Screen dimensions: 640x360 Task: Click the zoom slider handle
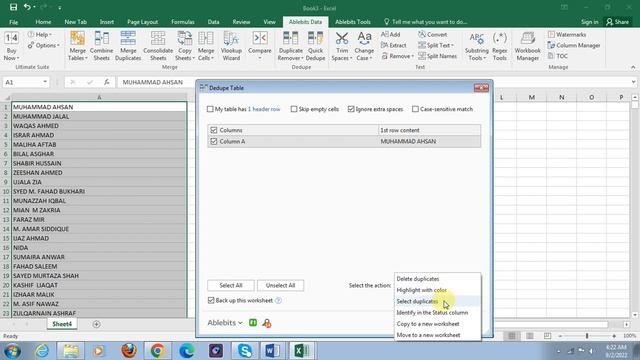587,336
